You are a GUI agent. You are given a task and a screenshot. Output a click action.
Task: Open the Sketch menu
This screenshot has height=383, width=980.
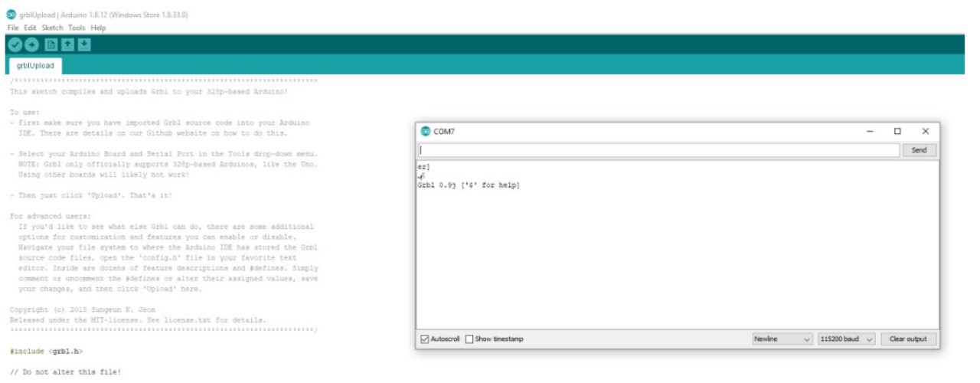(x=52, y=28)
